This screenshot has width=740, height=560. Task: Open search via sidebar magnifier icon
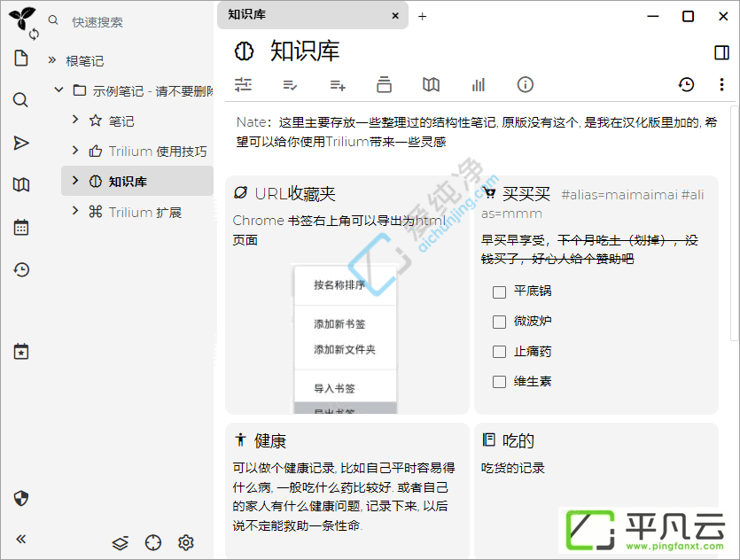click(20, 100)
